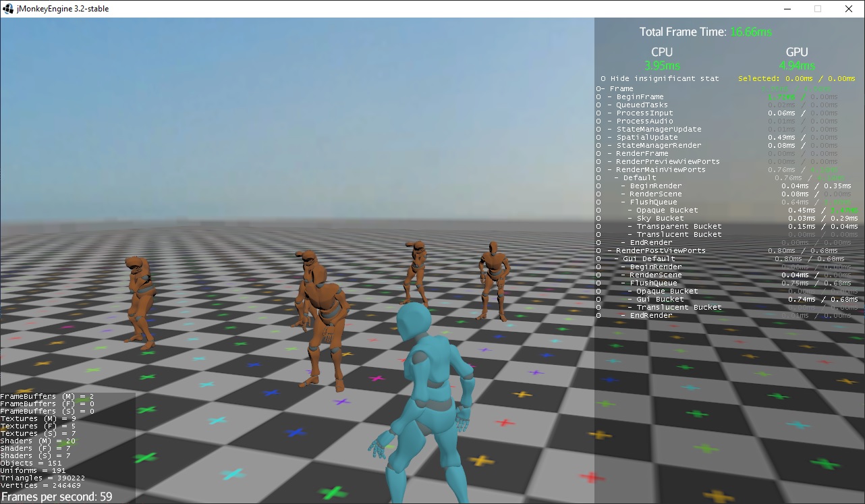The height and width of the screenshot is (504, 865).
Task: Click the yellow 'Selected: 0.00ms / 0.00ms' text
Action: pyautogui.click(x=797, y=78)
